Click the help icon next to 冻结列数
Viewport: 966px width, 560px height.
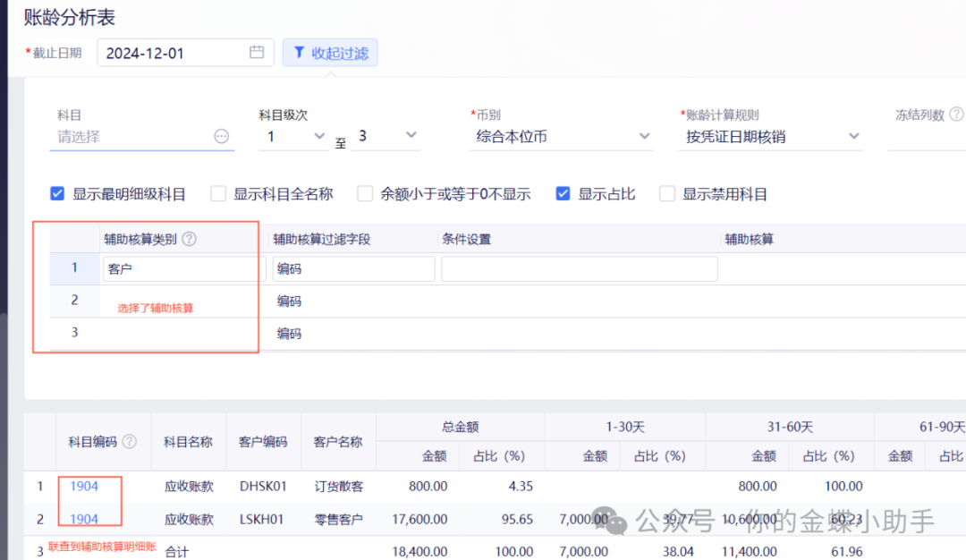(x=956, y=115)
